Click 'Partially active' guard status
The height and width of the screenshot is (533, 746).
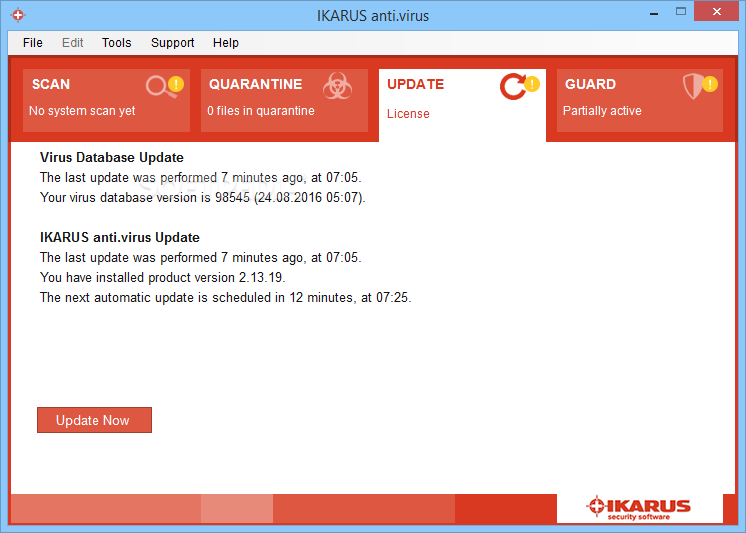[602, 111]
